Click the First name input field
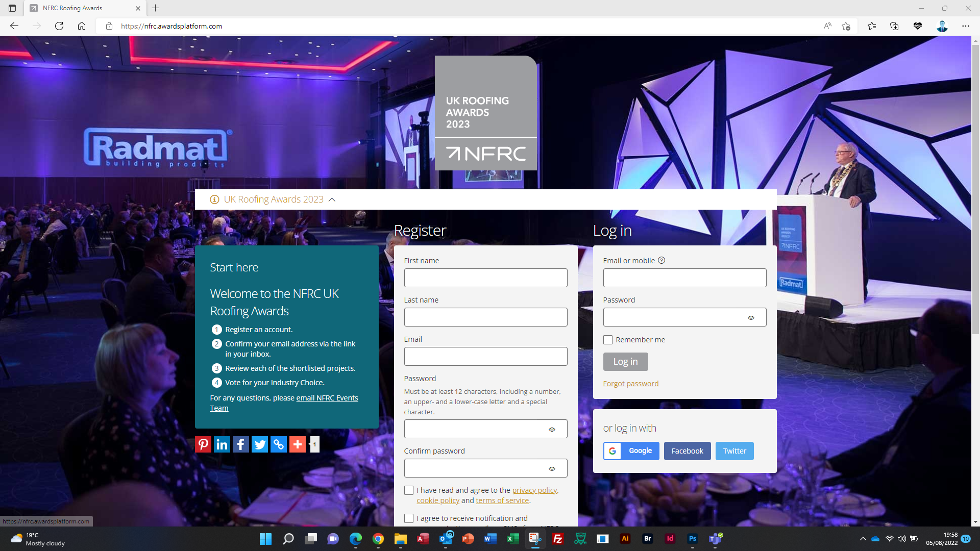Viewport: 980px width, 551px height. 485,278
